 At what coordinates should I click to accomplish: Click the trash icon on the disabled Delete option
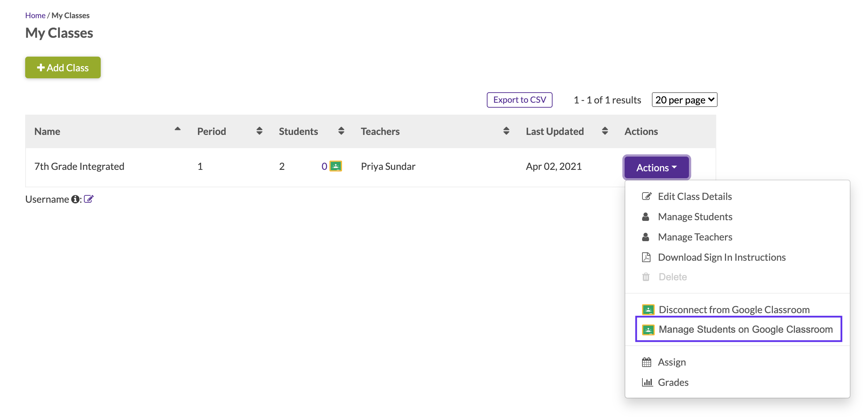pos(646,276)
